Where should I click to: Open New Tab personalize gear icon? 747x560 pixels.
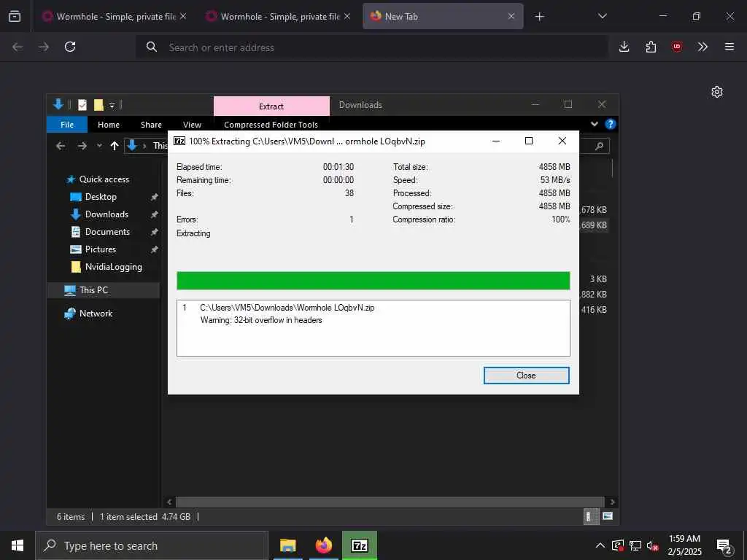tap(717, 92)
